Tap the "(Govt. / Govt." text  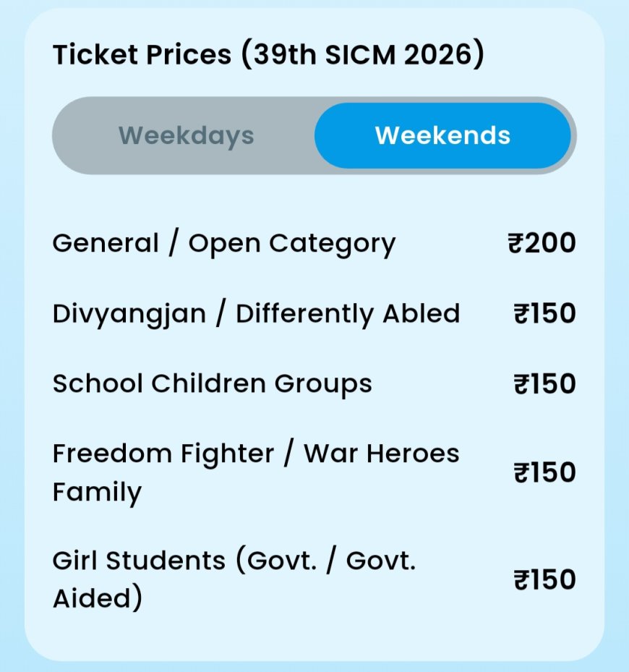click(x=328, y=561)
